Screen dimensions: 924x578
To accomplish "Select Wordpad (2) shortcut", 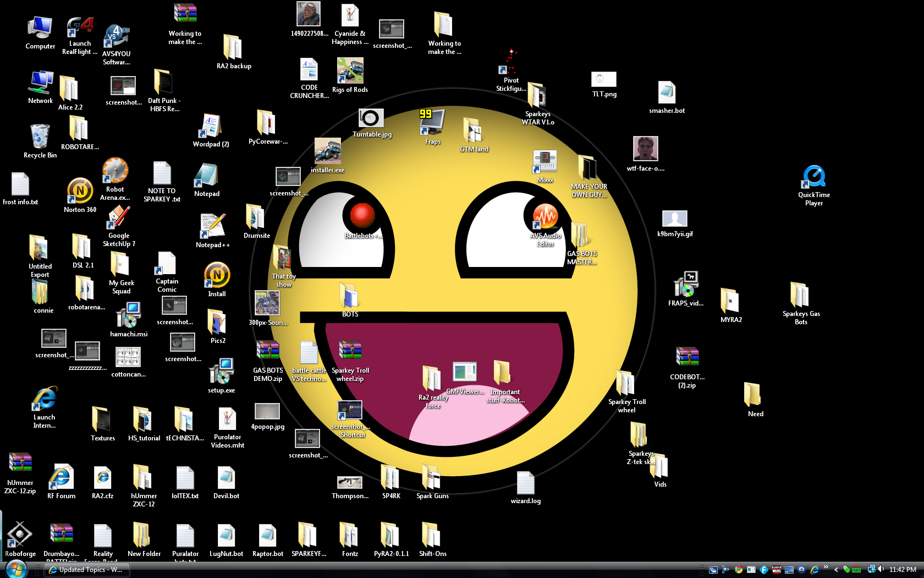I will (x=211, y=131).
